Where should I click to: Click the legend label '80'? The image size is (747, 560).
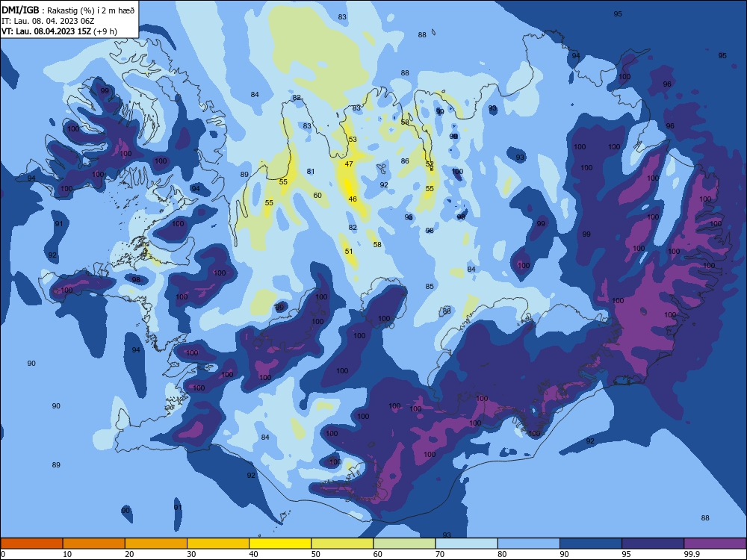502,554
